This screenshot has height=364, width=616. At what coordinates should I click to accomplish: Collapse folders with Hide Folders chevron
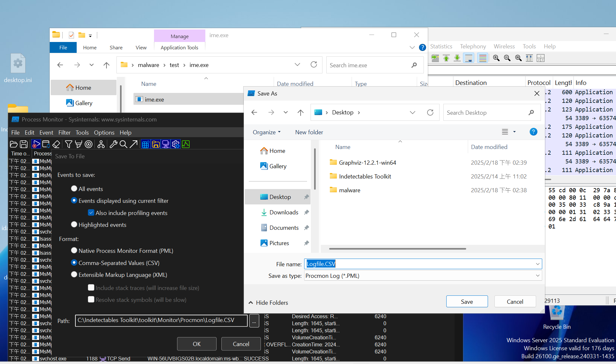point(251,302)
